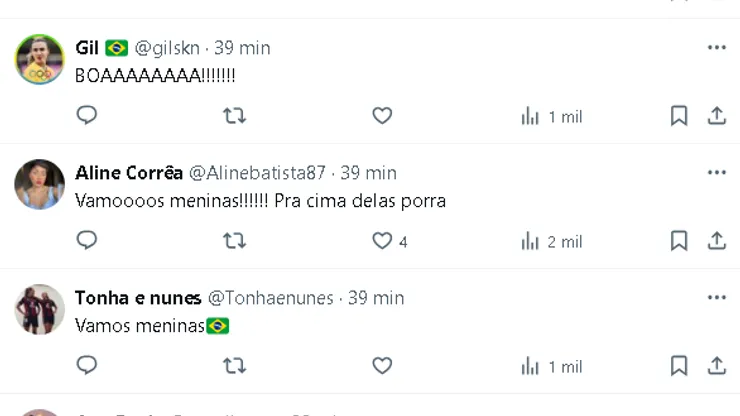Open Gil's profile picture
Screen dimensions: 740x416
40,60
